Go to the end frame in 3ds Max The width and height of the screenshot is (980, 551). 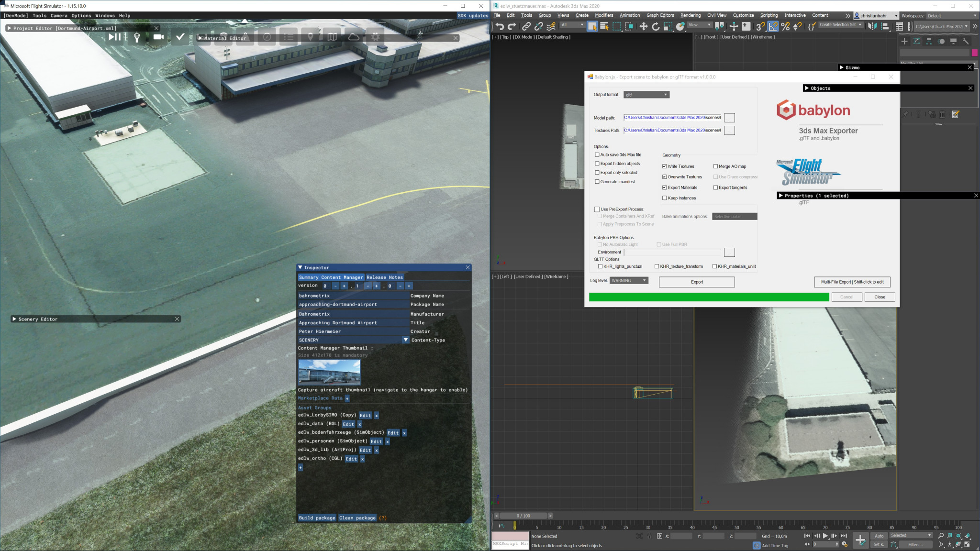point(844,536)
